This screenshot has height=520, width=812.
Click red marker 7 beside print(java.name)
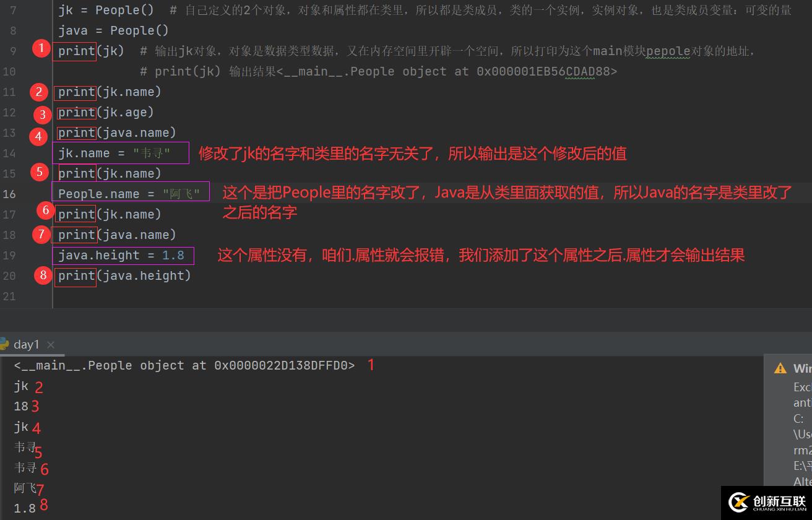(x=41, y=235)
